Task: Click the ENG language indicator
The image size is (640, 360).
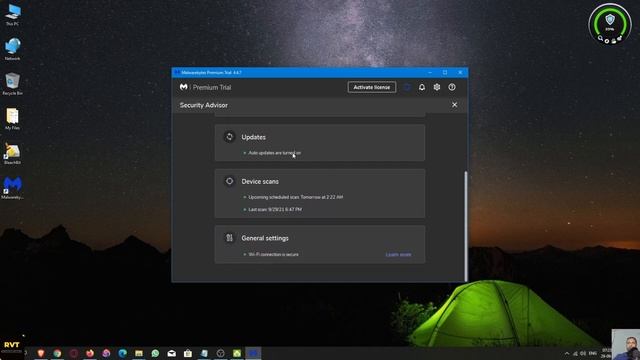Action: pos(593,353)
